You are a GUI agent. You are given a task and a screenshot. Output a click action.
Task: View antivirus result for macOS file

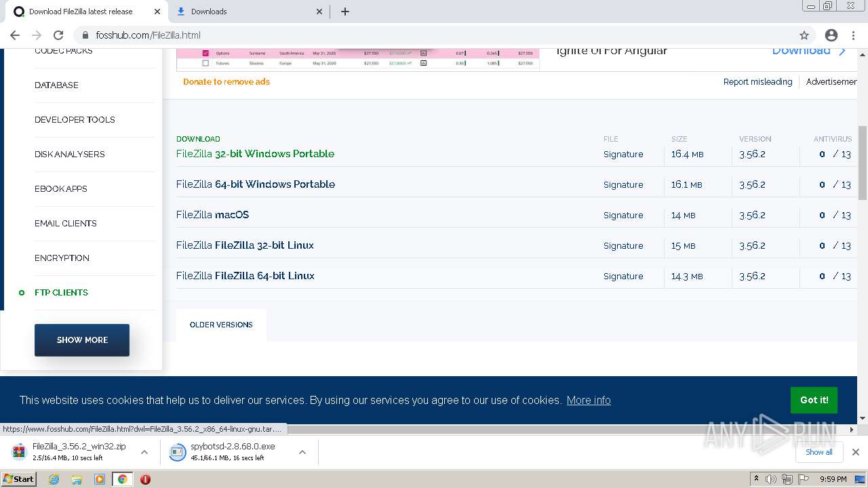pyautogui.click(x=835, y=216)
